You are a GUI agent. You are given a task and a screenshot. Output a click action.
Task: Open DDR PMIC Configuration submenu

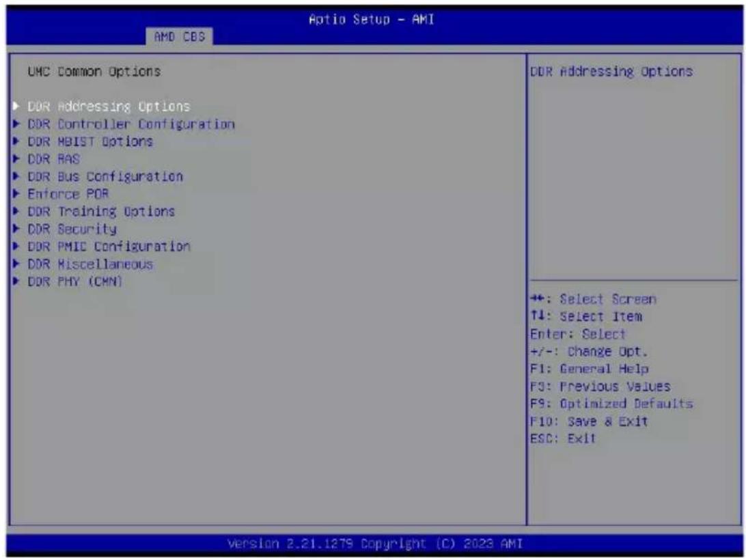pyautogui.click(x=109, y=247)
